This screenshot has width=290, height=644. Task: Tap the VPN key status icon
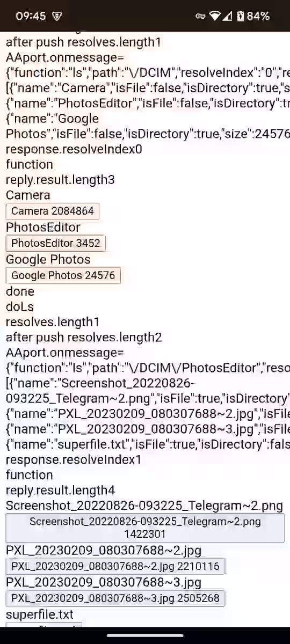[200, 16]
